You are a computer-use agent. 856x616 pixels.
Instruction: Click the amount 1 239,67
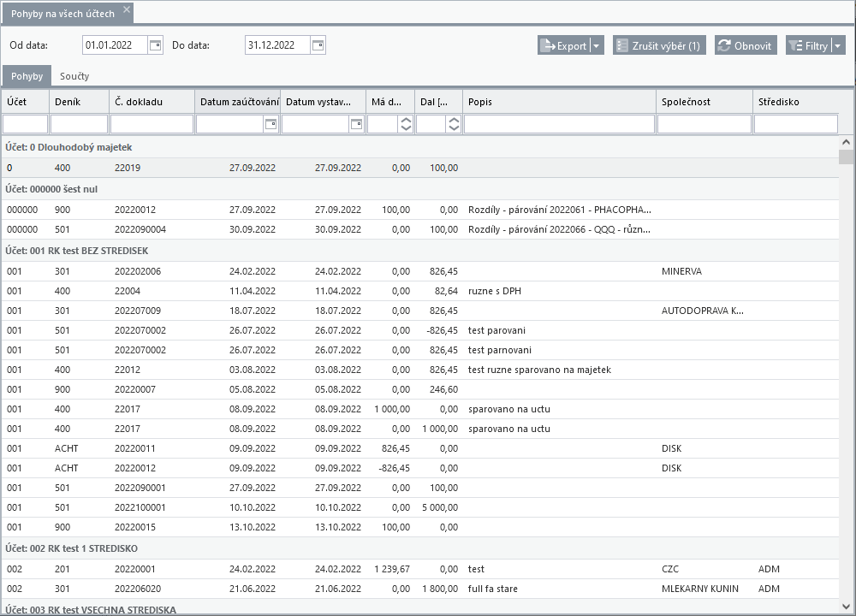(x=392, y=569)
